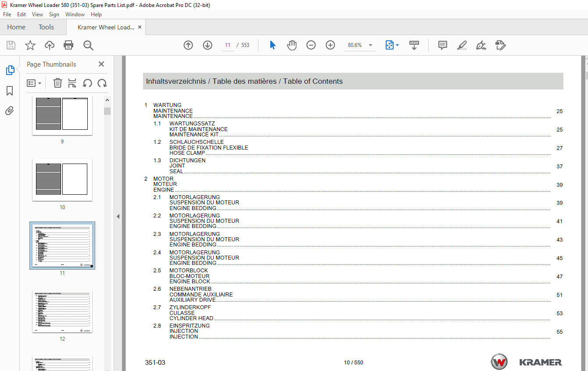Open the File menu

[7, 14]
